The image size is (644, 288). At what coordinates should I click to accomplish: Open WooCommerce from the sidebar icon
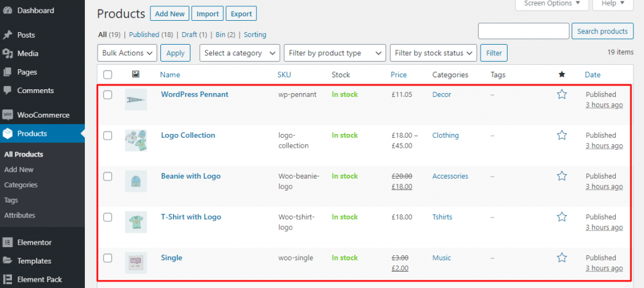click(x=8, y=115)
